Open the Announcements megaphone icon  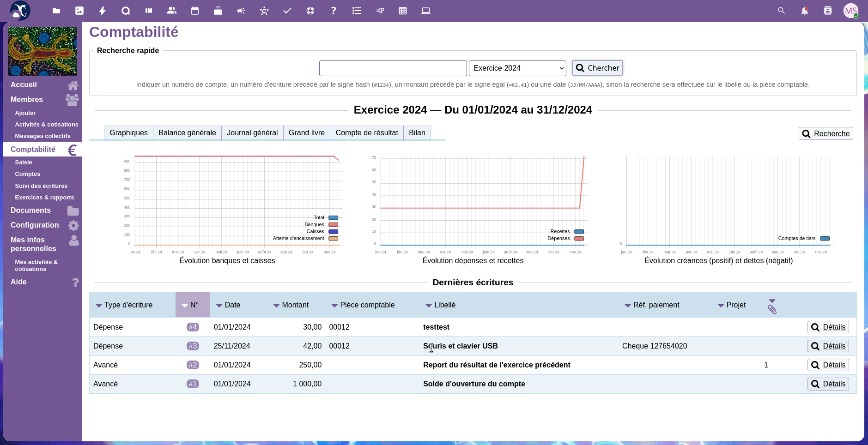[241, 11]
